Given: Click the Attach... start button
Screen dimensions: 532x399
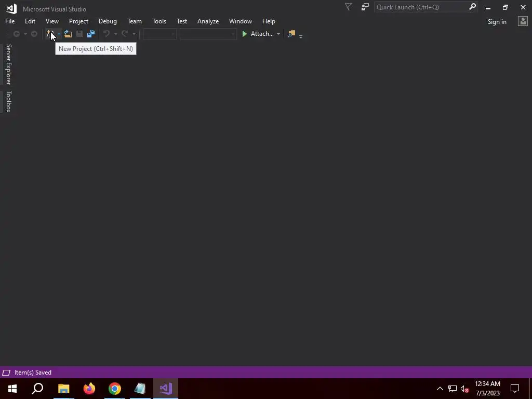Looking at the screenshot, I should point(258,34).
